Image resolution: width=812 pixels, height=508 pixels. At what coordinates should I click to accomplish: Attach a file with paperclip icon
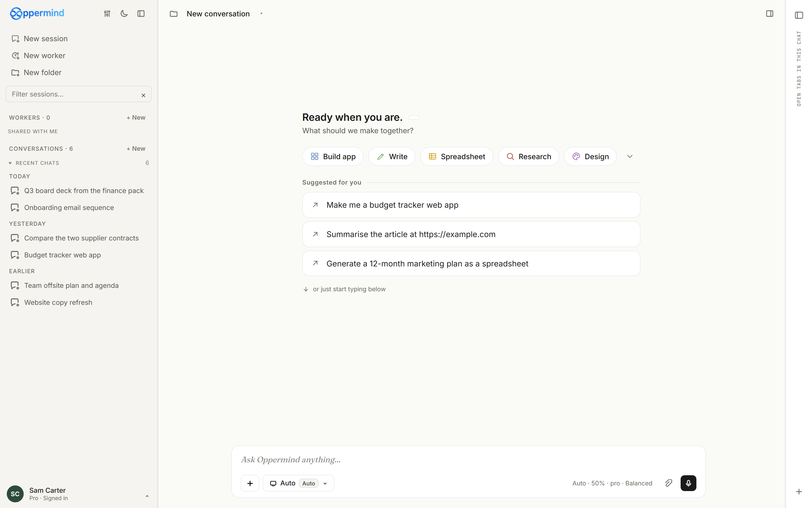pyautogui.click(x=668, y=483)
